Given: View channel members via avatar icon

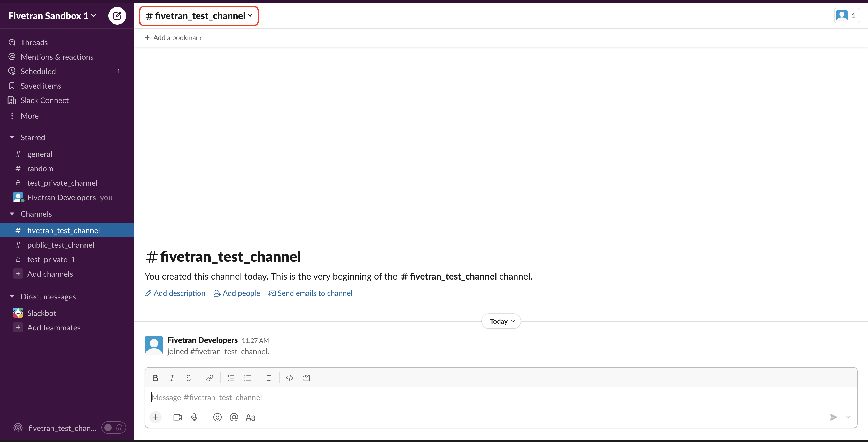Looking at the screenshot, I should [x=847, y=16].
